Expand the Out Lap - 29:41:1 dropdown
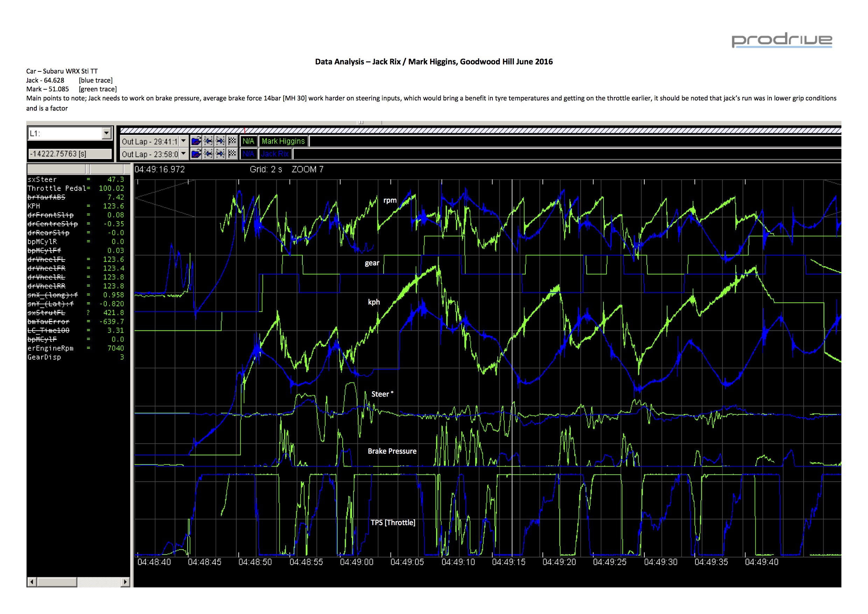Screen dimensions: 868x614 point(183,141)
